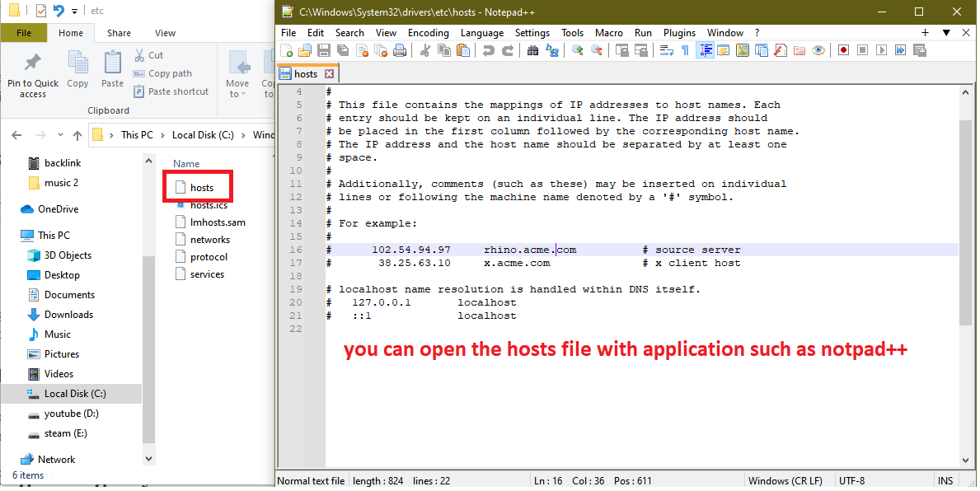Copy selection using Notepad++ toolbar icon
This screenshot has height=491, width=980.
pos(443,50)
